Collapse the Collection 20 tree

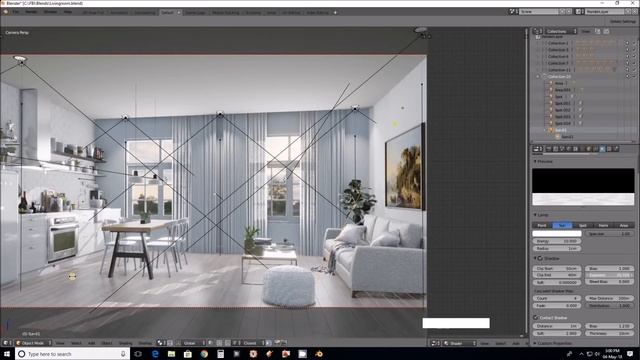538,76
